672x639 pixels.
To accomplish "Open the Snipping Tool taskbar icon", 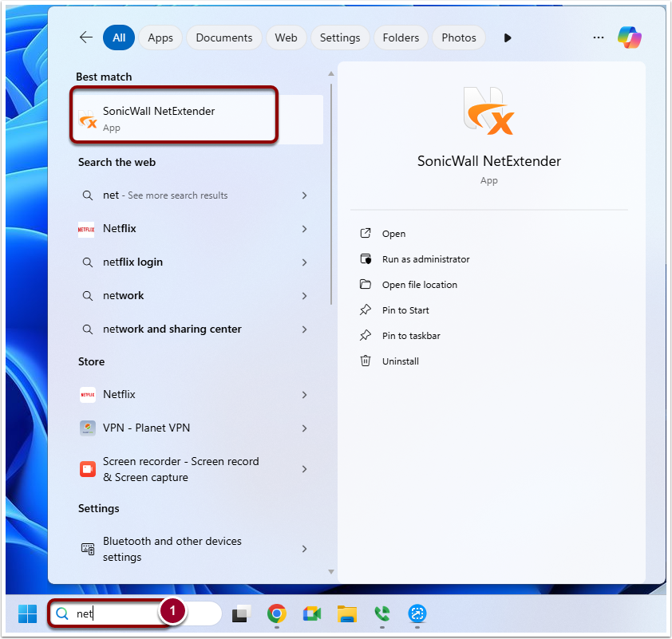I will tap(417, 613).
